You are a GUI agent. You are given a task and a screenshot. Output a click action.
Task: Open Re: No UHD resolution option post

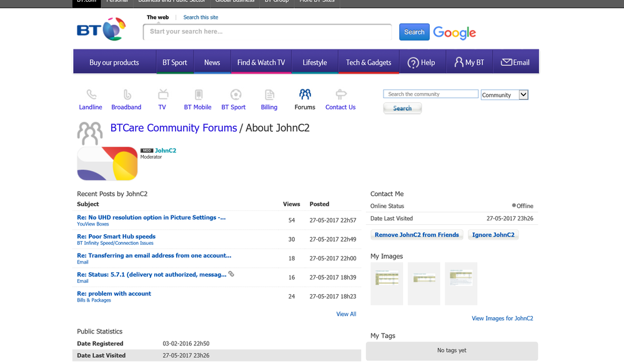tap(151, 217)
